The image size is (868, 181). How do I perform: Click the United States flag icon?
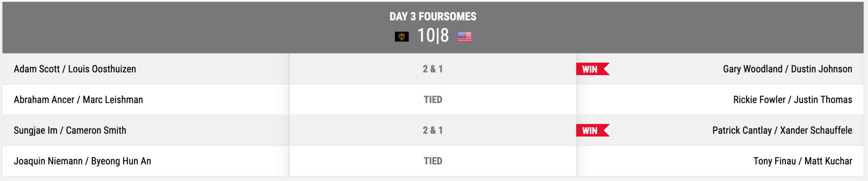click(x=464, y=37)
